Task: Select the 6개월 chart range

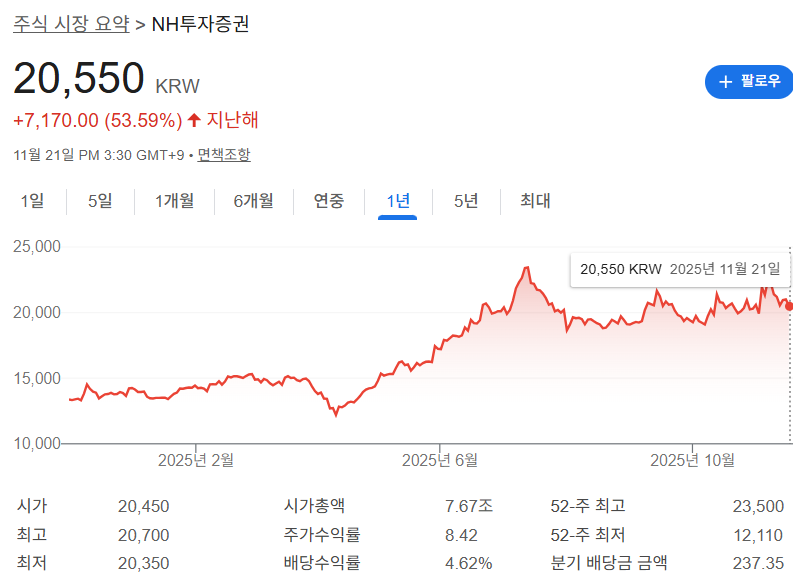Action: tap(253, 201)
